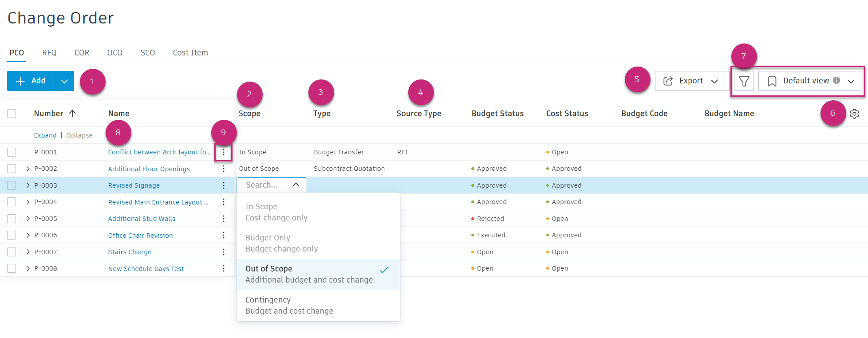Open the Additional Stud Walls link
Viewport: 868px width, 338px height.
point(142,219)
